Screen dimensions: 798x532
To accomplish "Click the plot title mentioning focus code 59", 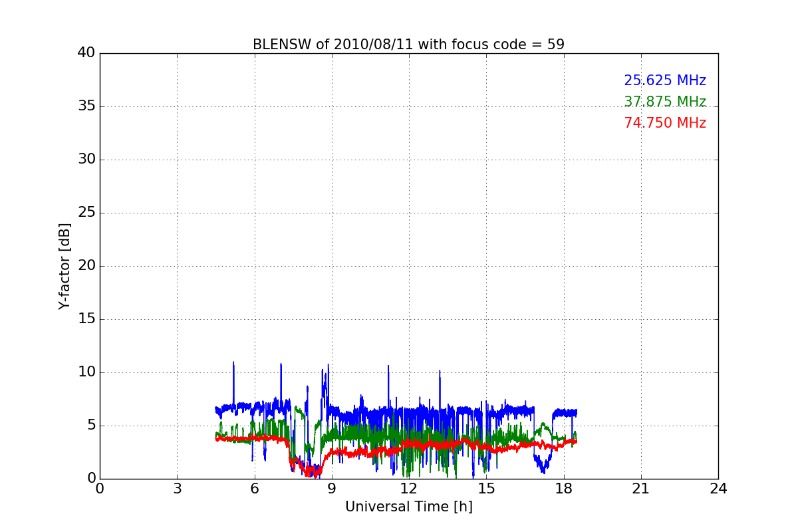I will 408,45.
